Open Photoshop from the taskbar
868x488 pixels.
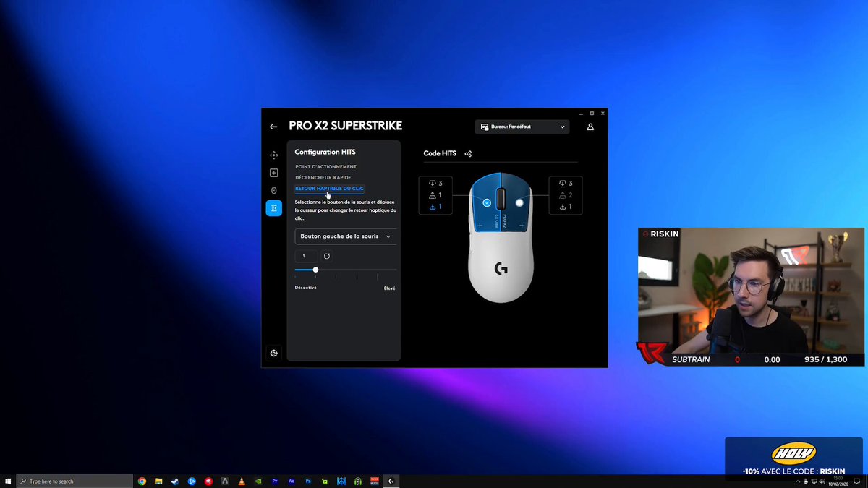(x=308, y=481)
